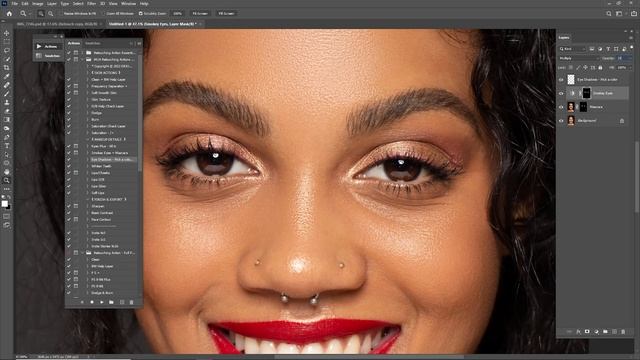Select the Type tool in toolbar
This screenshot has width=640, height=360.
(x=7, y=146)
